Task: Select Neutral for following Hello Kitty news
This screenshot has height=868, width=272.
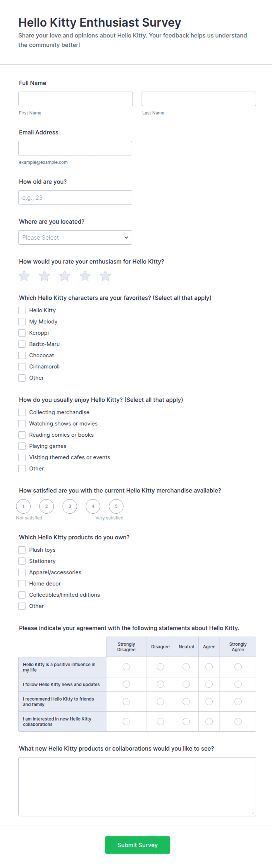Action: [x=186, y=684]
